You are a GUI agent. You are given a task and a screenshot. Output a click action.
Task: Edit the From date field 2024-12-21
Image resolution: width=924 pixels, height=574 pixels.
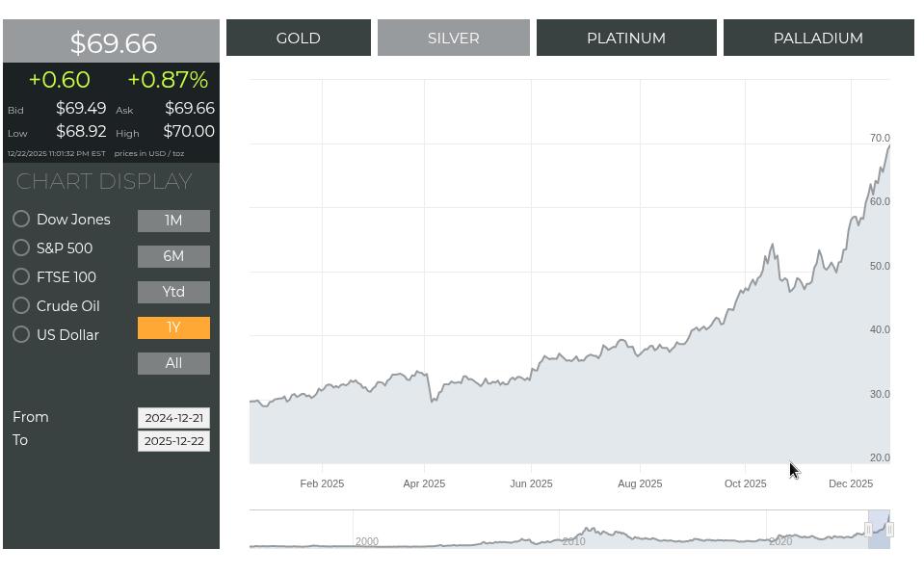click(x=173, y=418)
